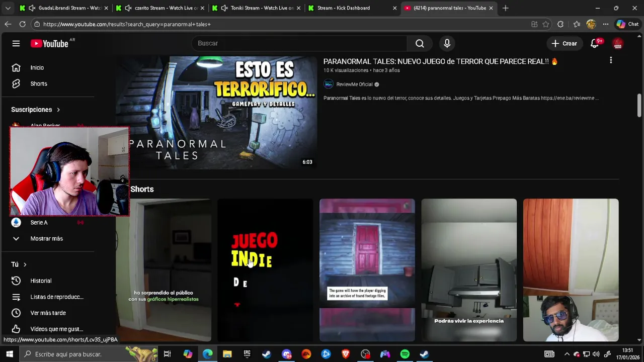
Task: Mute toggle on the GuadaLibrandi Stream tab
Action: pos(32,8)
